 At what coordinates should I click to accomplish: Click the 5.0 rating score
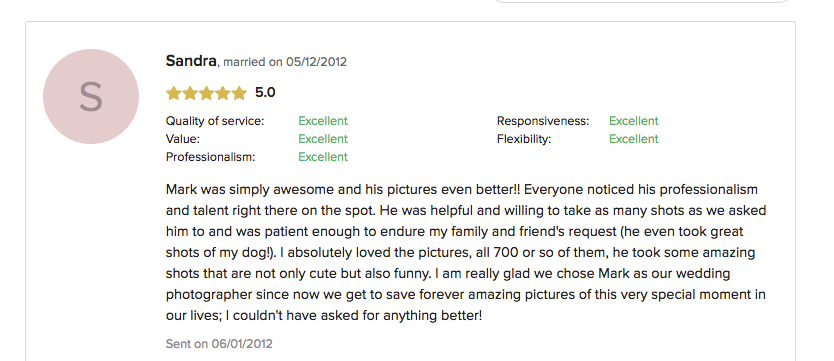click(x=265, y=93)
